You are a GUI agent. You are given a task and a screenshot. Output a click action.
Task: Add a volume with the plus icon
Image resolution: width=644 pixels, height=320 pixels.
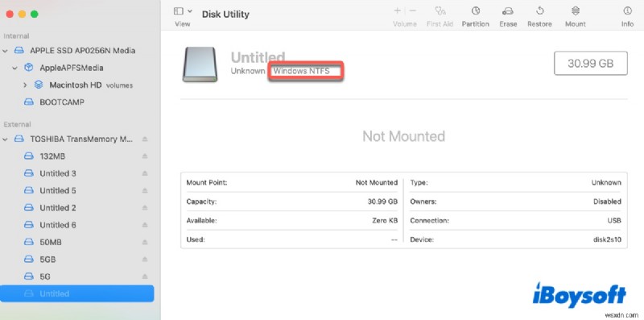397,11
